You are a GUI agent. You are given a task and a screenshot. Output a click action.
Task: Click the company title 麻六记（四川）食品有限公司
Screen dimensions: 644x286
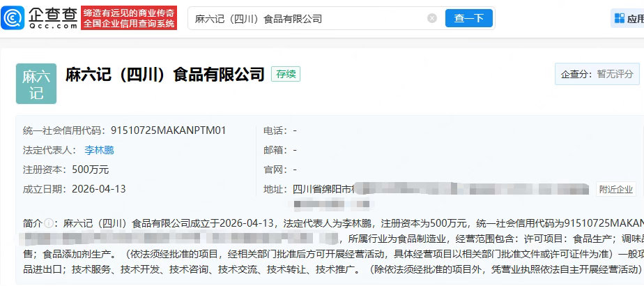(x=164, y=75)
